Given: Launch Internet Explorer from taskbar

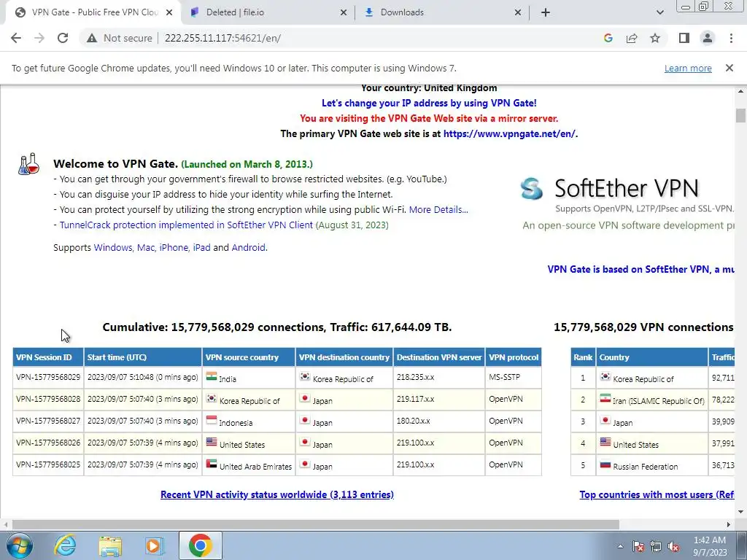Looking at the screenshot, I should (x=65, y=545).
